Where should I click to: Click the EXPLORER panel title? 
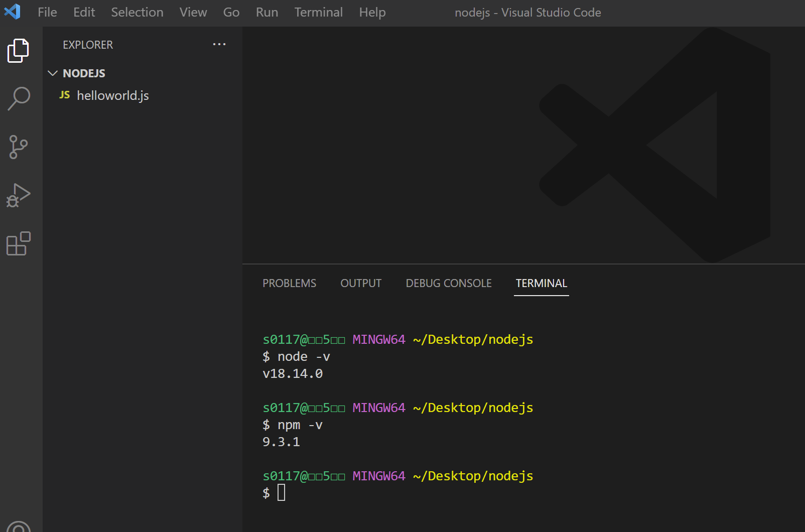coord(88,45)
